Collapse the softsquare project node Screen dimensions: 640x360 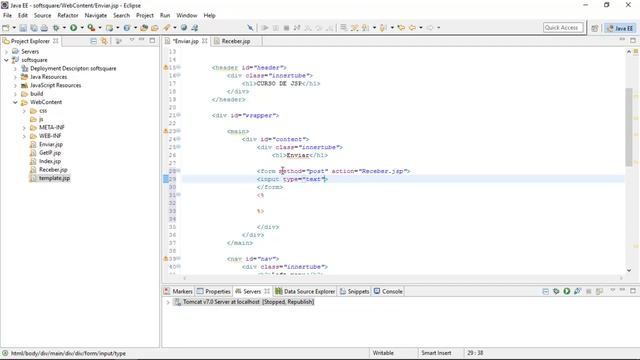pyautogui.click(x=6, y=60)
